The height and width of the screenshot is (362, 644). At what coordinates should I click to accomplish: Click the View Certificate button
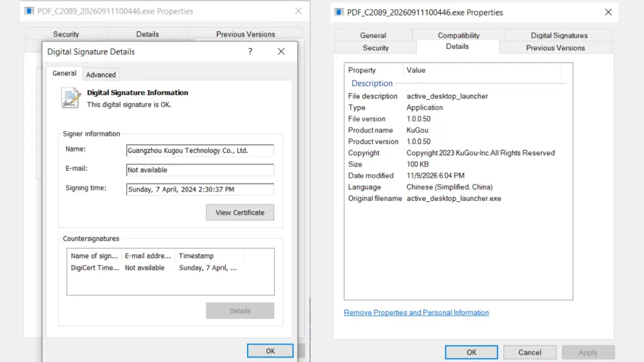pos(240,212)
